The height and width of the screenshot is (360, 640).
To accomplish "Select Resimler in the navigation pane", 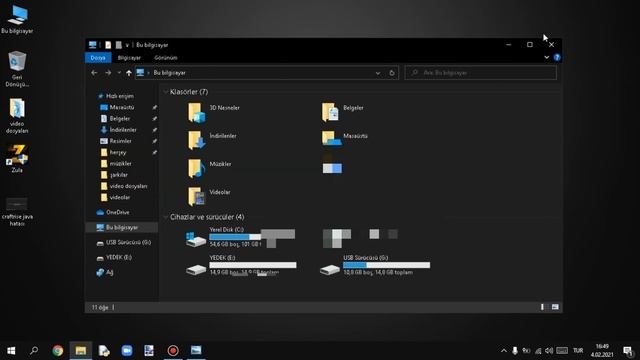I will tap(120, 141).
